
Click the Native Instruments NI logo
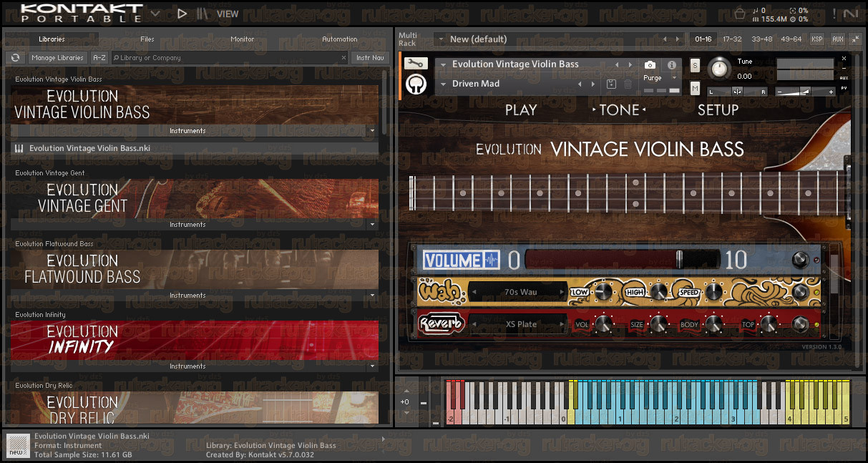click(851, 13)
